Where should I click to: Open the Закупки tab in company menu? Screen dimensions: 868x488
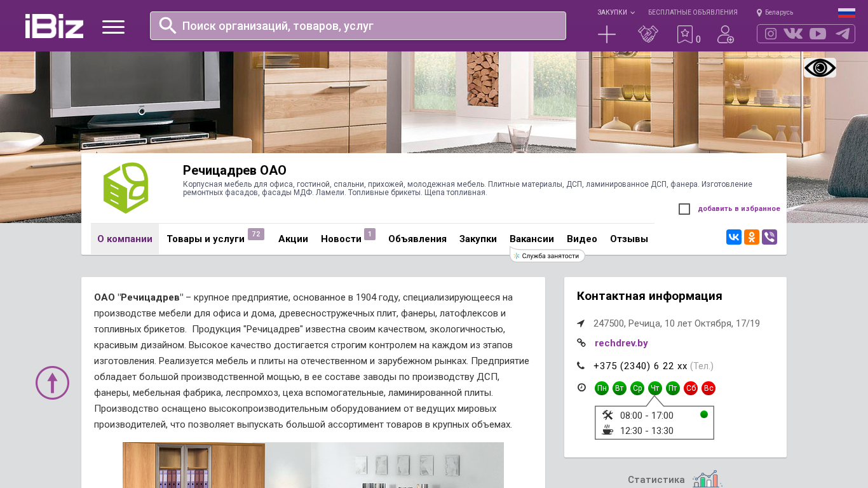tap(478, 239)
